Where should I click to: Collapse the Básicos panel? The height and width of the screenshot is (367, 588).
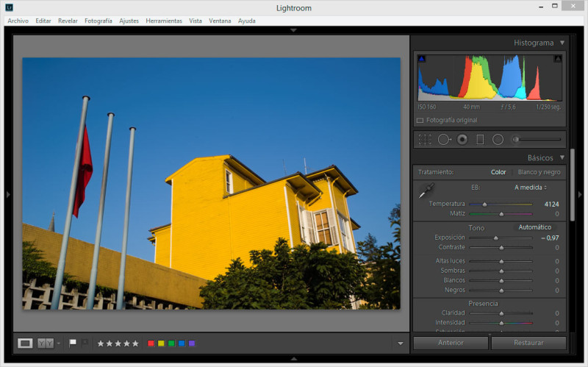point(562,157)
